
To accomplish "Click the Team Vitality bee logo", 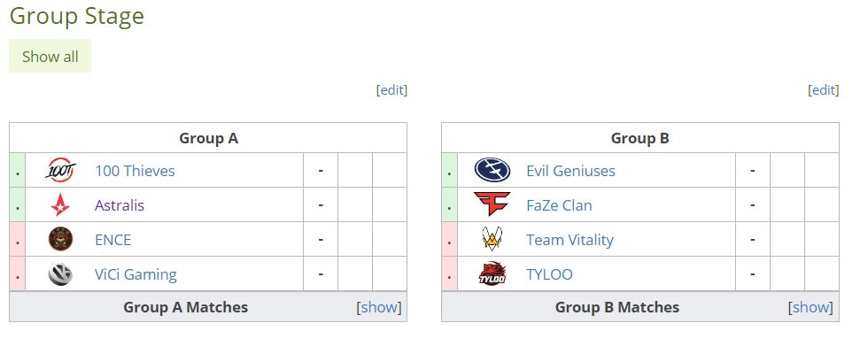I will coord(492,240).
